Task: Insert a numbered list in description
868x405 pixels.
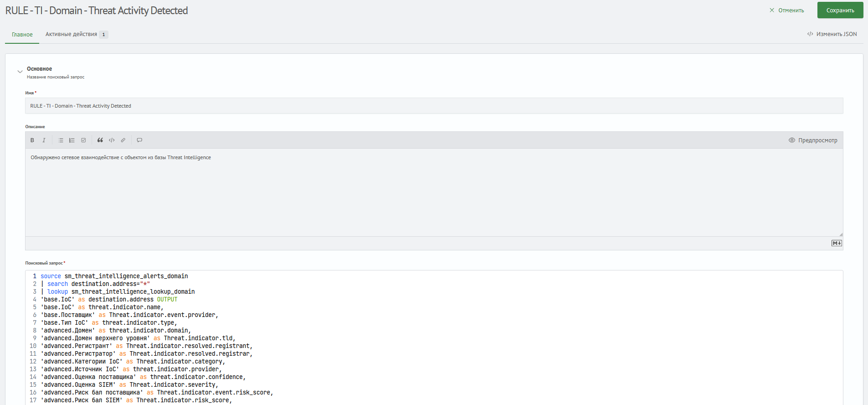Action: pyautogui.click(x=72, y=140)
